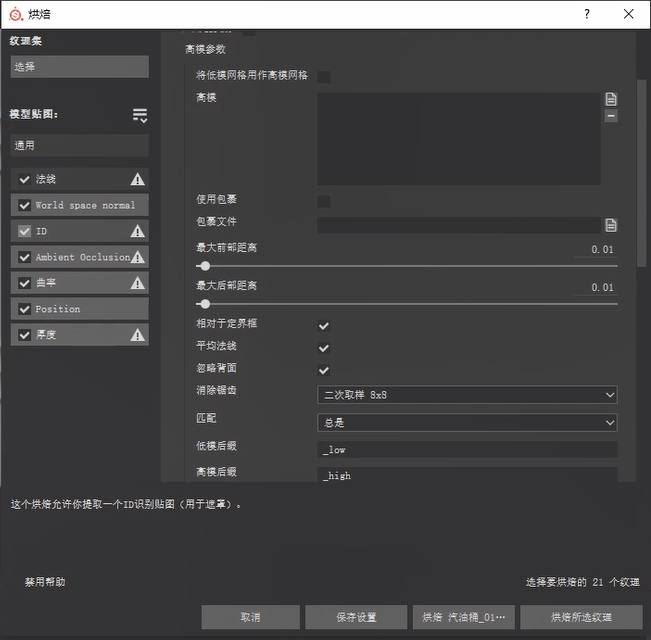Click the 低模后缀 input field containing _low
Image resolution: width=651 pixels, height=640 pixels.
pyautogui.click(x=467, y=451)
